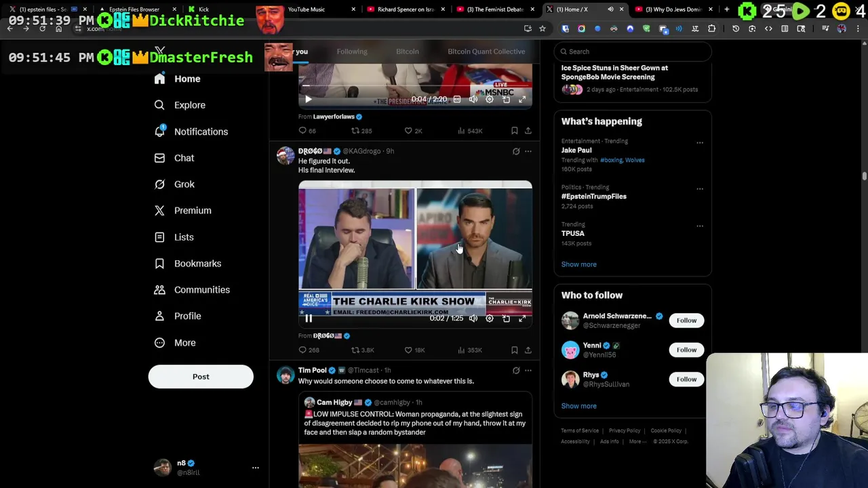
Task: Open more options for #EpsteinTrumpFiles trend
Action: point(700,188)
